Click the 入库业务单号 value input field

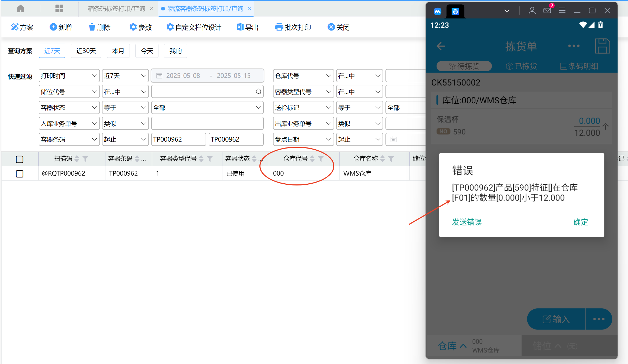[207, 123]
